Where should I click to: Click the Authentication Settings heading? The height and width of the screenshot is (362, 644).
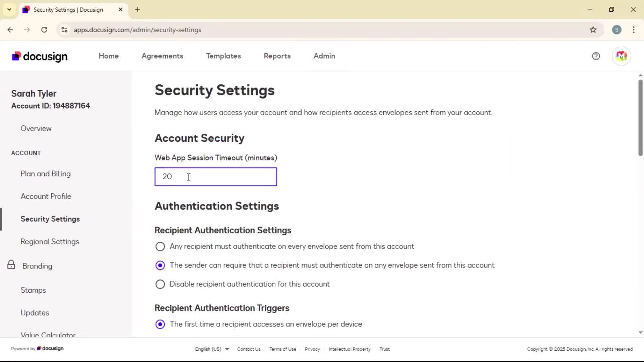click(217, 206)
